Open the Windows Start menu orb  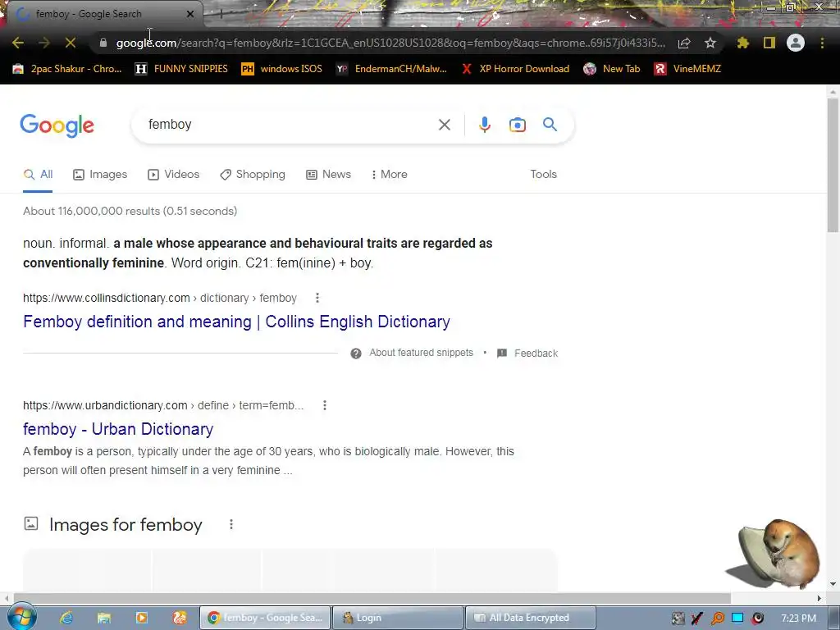pyautogui.click(x=22, y=617)
